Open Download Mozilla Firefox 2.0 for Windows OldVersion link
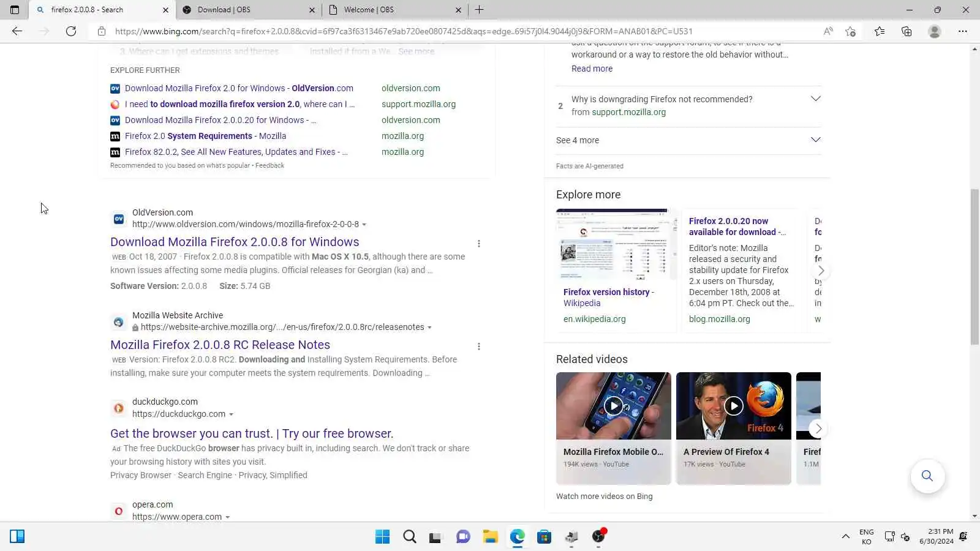The height and width of the screenshot is (551, 980). tap(239, 88)
